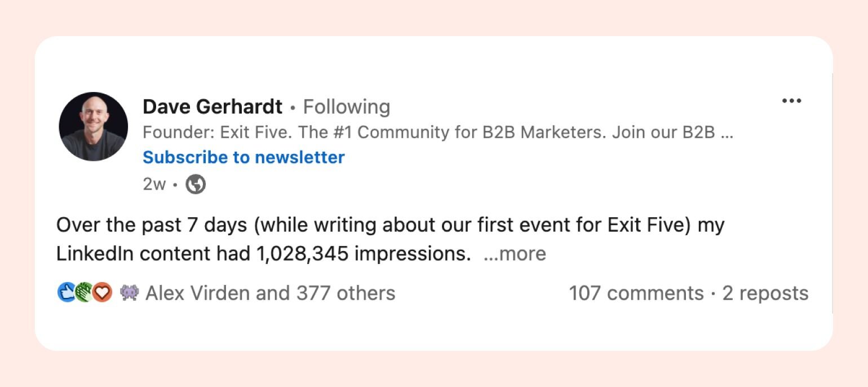Screen dimensions: 868x387
Task: Open the Subscribe to newsletter link
Action: (243, 157)
